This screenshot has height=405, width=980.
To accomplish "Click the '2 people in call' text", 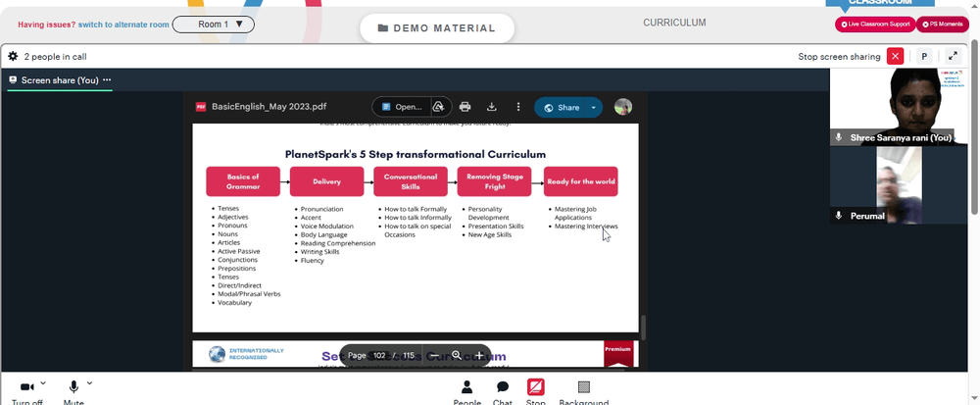I will [x=55, y=56].
